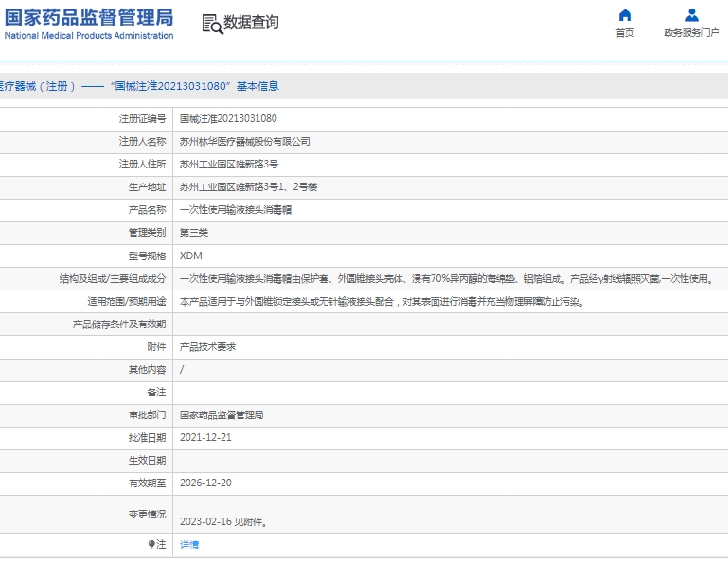This screenshot has width=728, height=562.
Task: Click the XDM model value
Action: click(x=191, y=255)
